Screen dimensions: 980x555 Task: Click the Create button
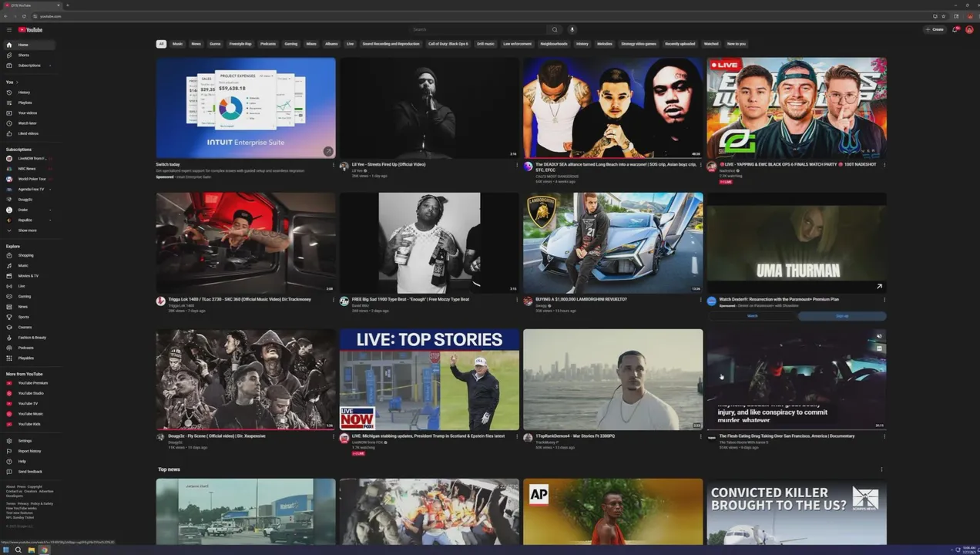(x=935, y=29)
